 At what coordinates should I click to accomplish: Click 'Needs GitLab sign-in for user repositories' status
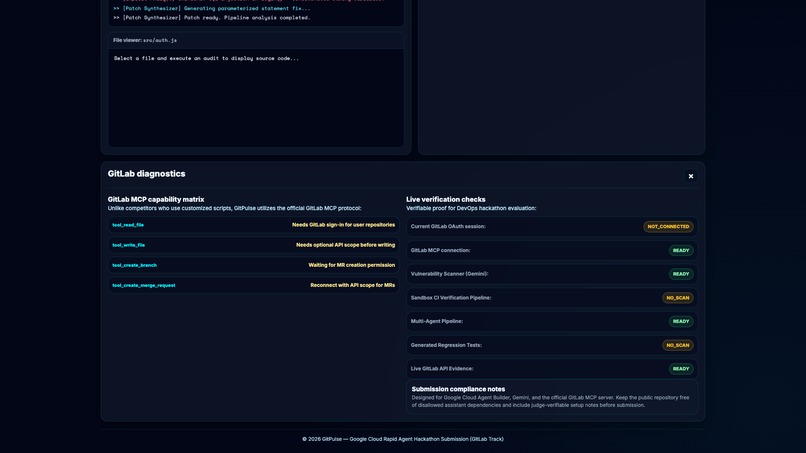343,225
